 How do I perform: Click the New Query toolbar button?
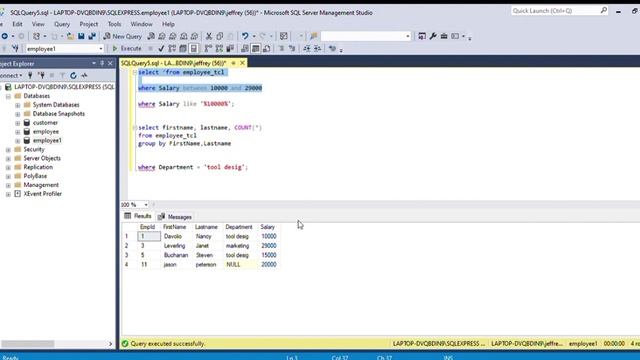click(x=122, y=36)
